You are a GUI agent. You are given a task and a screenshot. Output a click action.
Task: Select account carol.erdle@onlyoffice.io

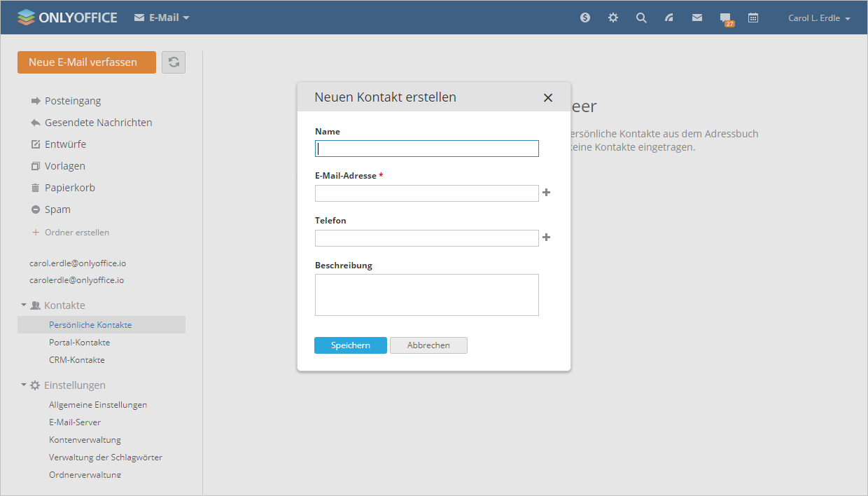[x=78, y=263]
